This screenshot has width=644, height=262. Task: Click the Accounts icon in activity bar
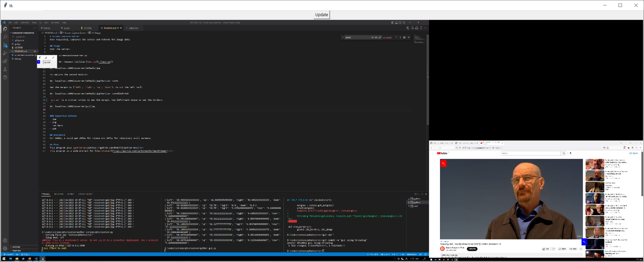coord(5,241)
